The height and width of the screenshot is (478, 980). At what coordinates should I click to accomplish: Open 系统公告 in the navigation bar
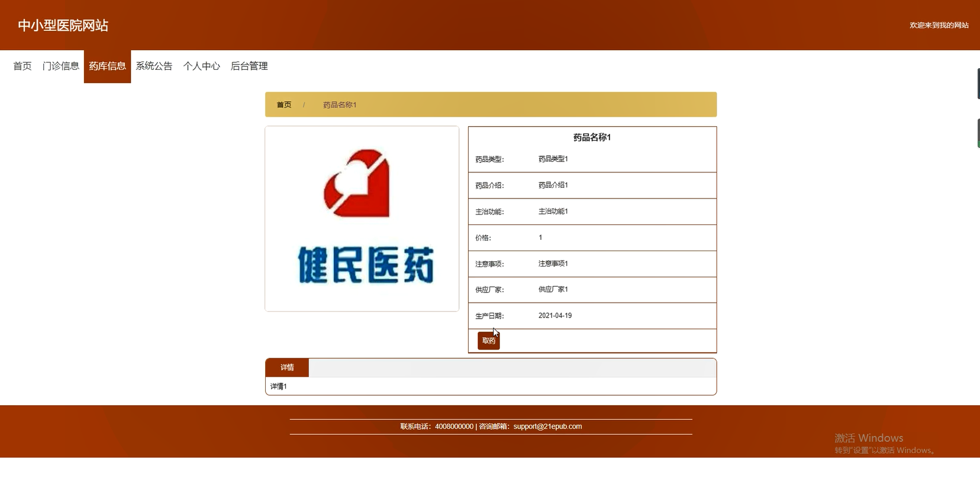click(154, 66)
